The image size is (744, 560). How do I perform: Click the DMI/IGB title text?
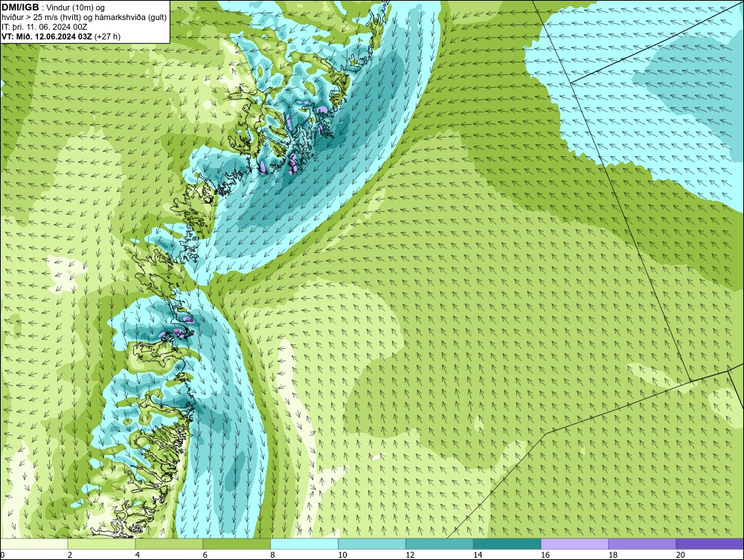[20, 7]
